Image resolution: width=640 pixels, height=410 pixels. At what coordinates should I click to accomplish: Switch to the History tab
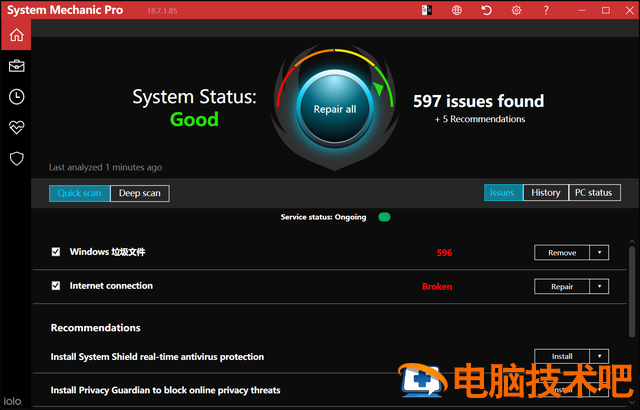(546, 193)
